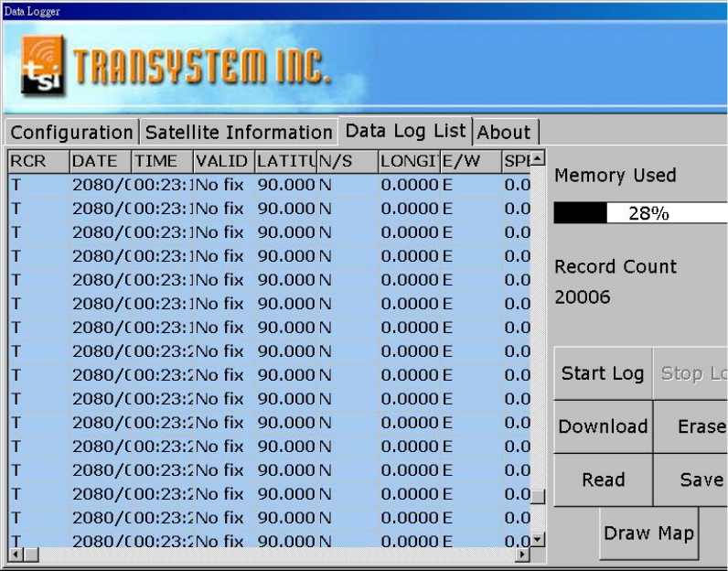Click the LATITUDE column header

(x=286, y=161)
